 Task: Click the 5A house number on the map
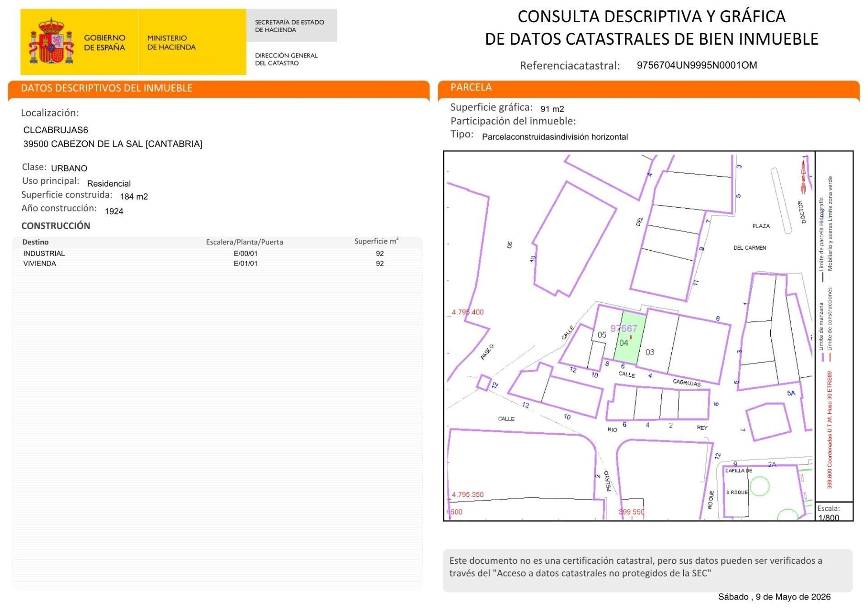791,393
